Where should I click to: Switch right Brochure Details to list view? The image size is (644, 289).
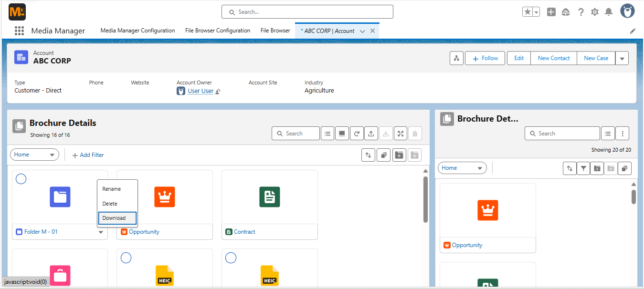pos(608,134)
